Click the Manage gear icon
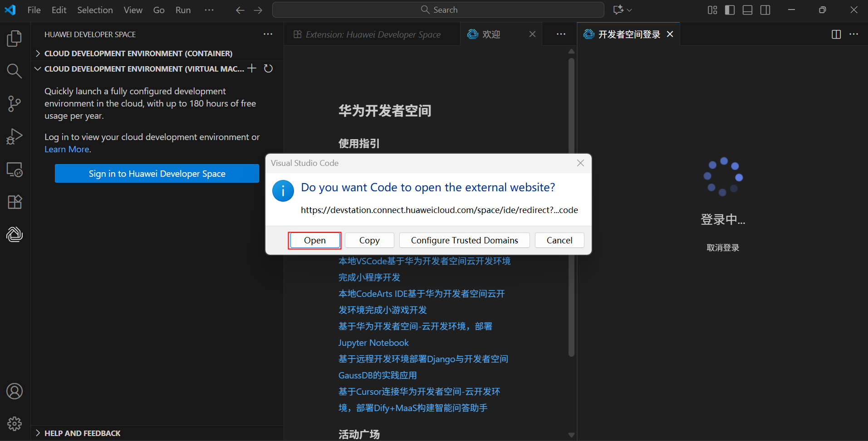This screenshot has height=441, width=868. pos(15,424)
